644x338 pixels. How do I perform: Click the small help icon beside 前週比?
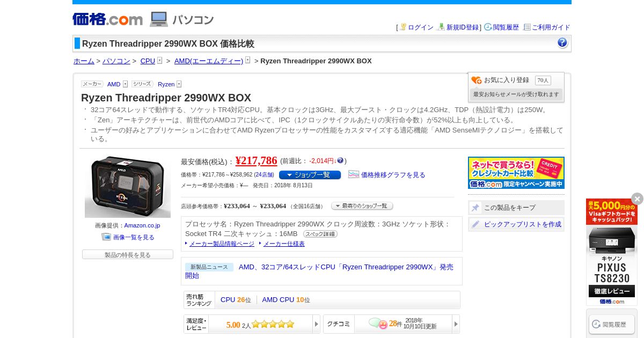[340, 160]
